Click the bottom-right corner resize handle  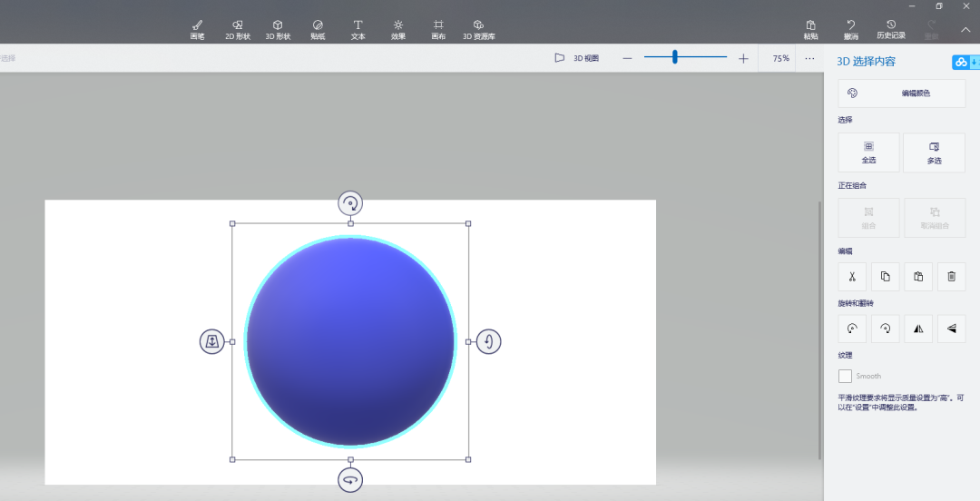pos(468,459)
